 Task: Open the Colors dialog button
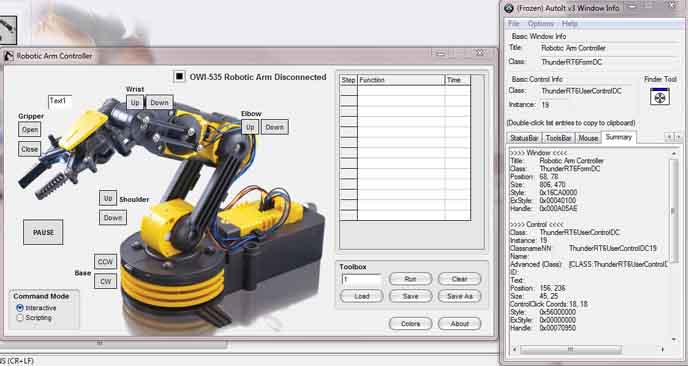pos(410,323)
